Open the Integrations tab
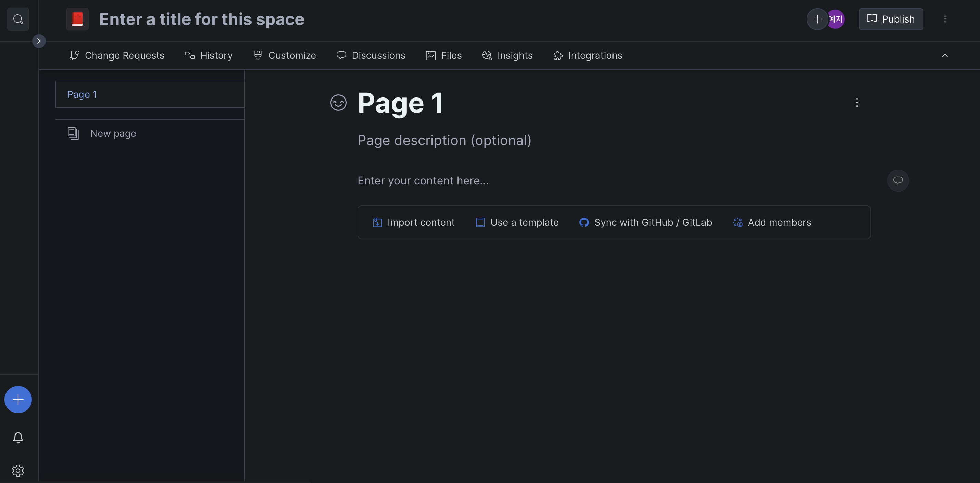The height and width of the screenshot is (483, 980). click(x=588, y=55)
